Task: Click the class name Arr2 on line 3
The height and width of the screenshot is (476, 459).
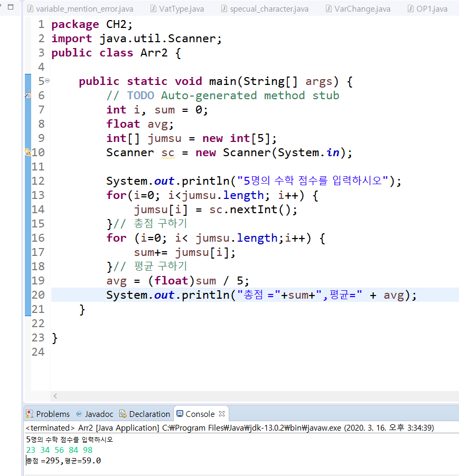Action: (x=154, y=53)
